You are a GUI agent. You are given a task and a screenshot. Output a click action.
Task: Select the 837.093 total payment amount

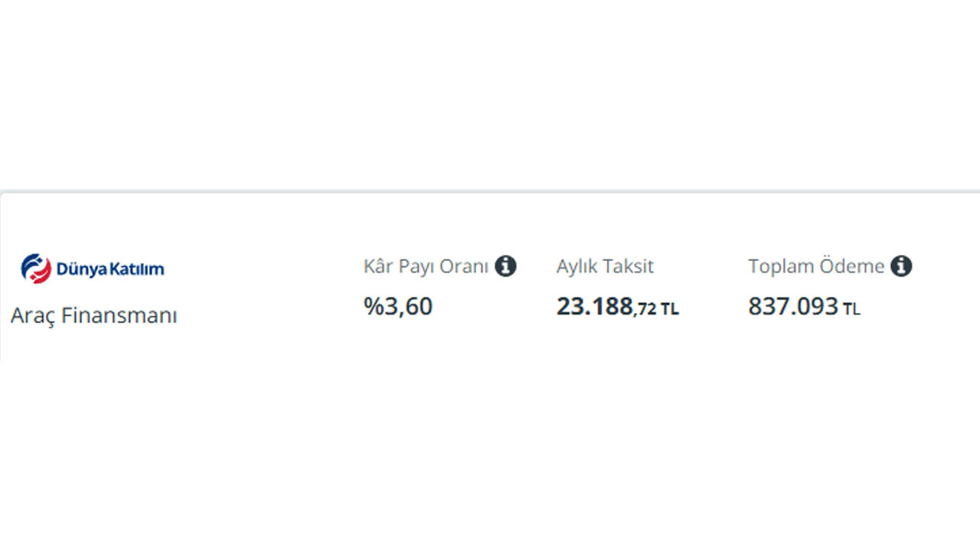tap(793, 306)
